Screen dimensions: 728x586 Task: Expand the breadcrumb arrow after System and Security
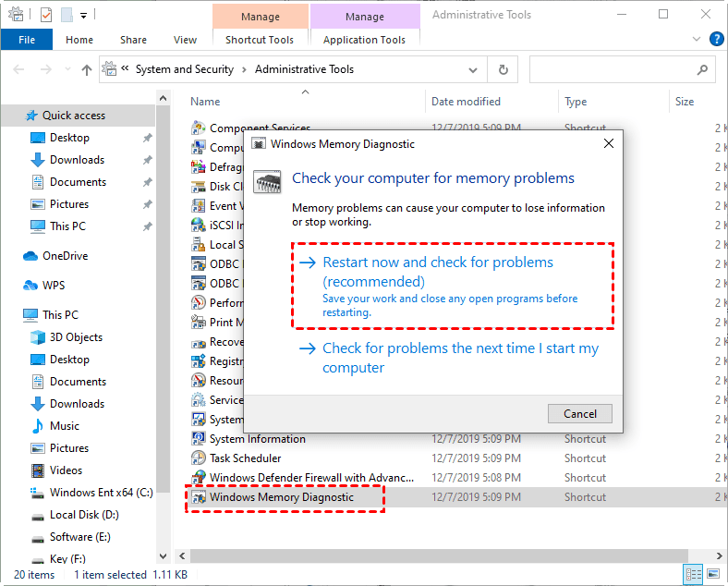244,69
